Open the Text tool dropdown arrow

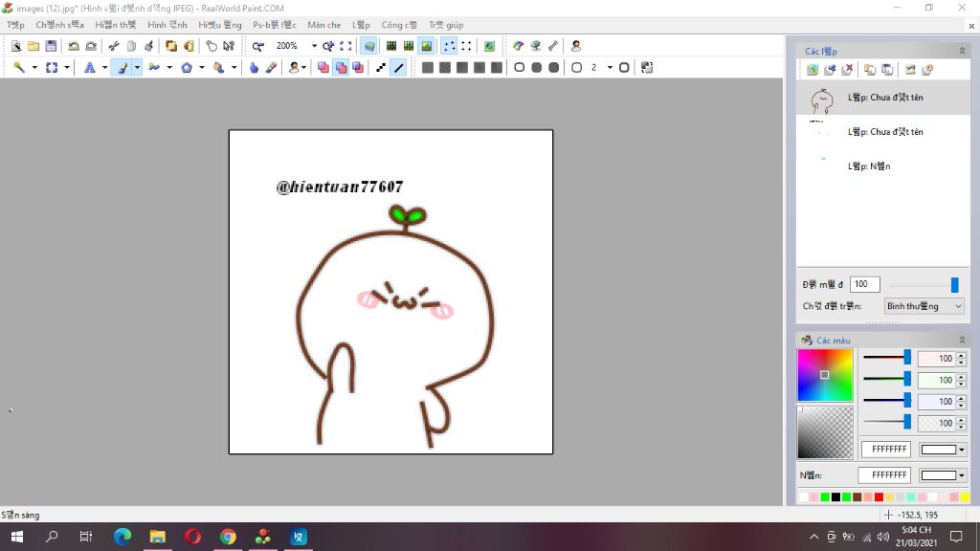104,68
